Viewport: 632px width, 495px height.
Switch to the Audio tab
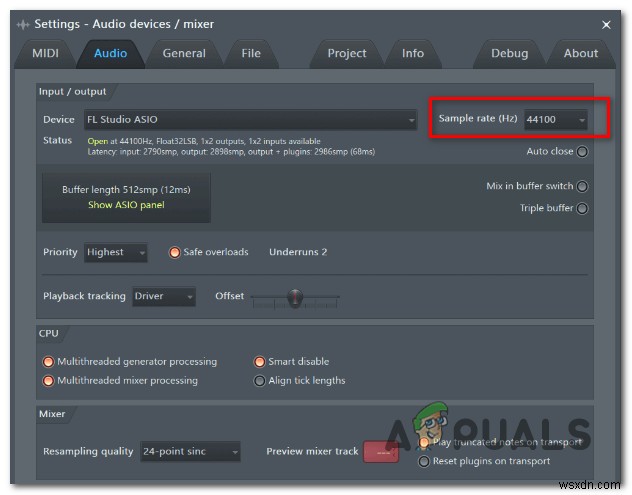tap(110, 54)
